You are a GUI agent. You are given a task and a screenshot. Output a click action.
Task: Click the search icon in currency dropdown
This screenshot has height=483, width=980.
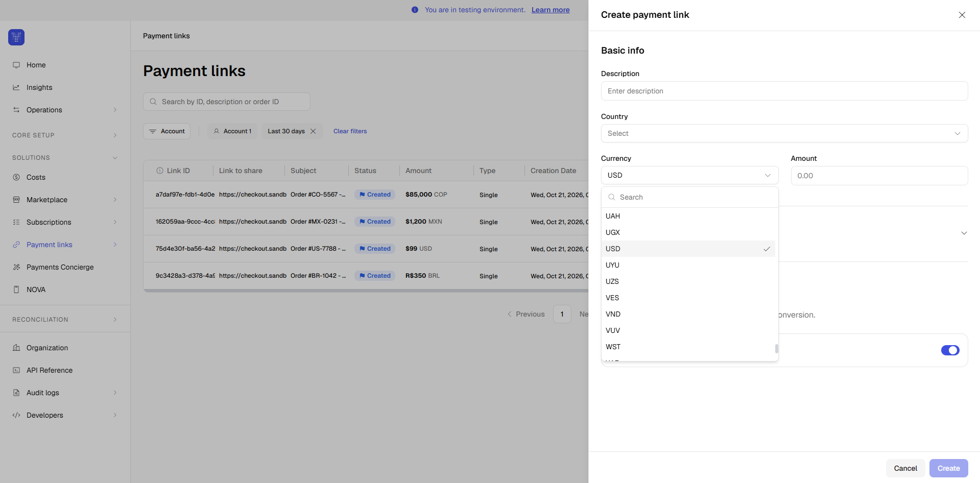pos(612,197)
